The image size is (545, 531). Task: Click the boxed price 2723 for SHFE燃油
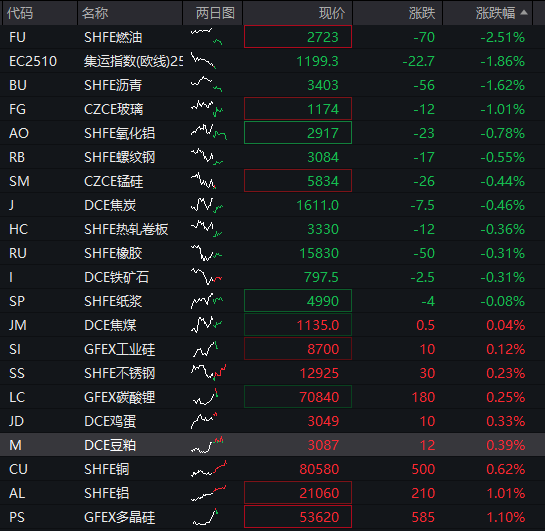click(298, 37)
